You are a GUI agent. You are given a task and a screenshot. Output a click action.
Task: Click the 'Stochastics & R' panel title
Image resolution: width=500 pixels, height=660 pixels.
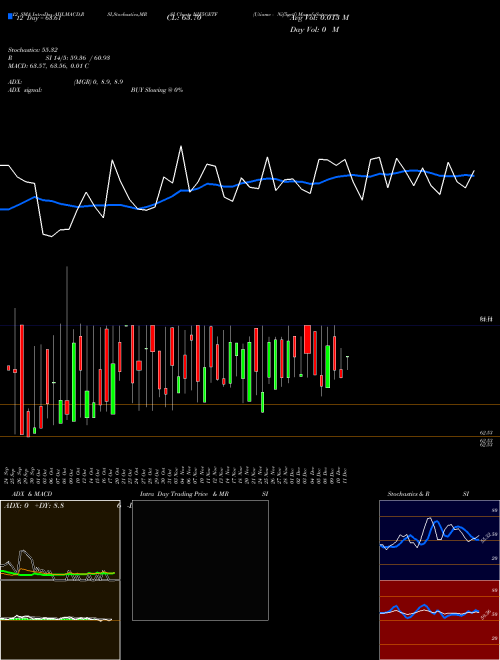[408, 494]
